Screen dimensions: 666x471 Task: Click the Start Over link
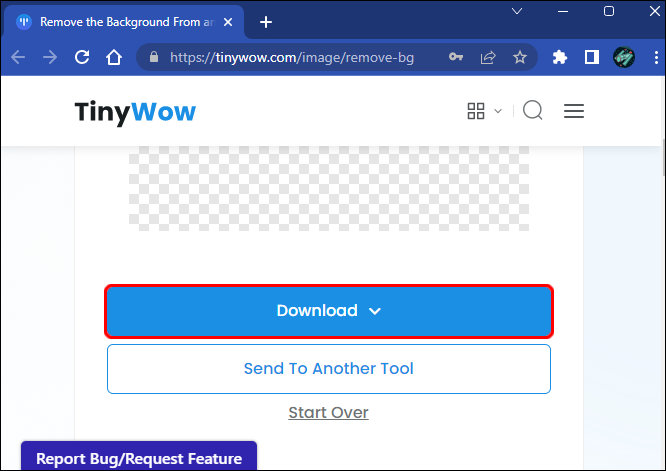pyautogui.click(x=328, y=412)
